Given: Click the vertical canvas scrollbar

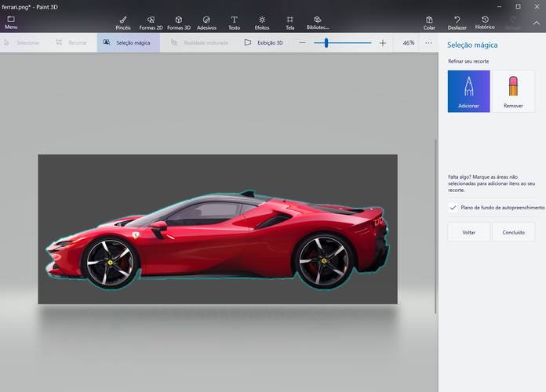Looking at the screenshot, I should (435, 227).
